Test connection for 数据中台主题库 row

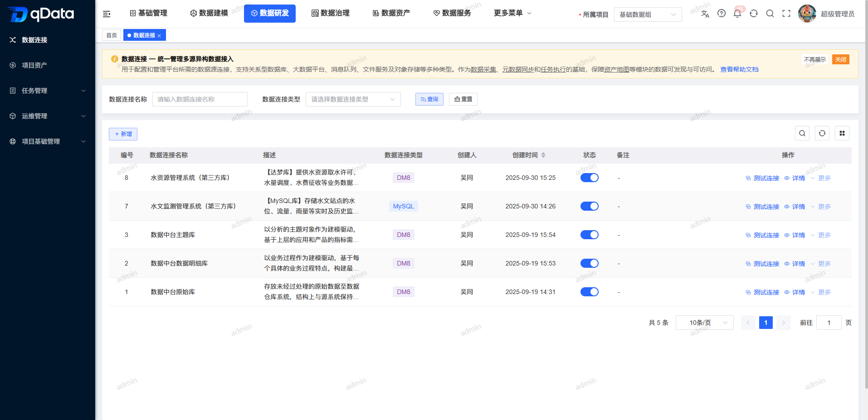pos(762,235)
